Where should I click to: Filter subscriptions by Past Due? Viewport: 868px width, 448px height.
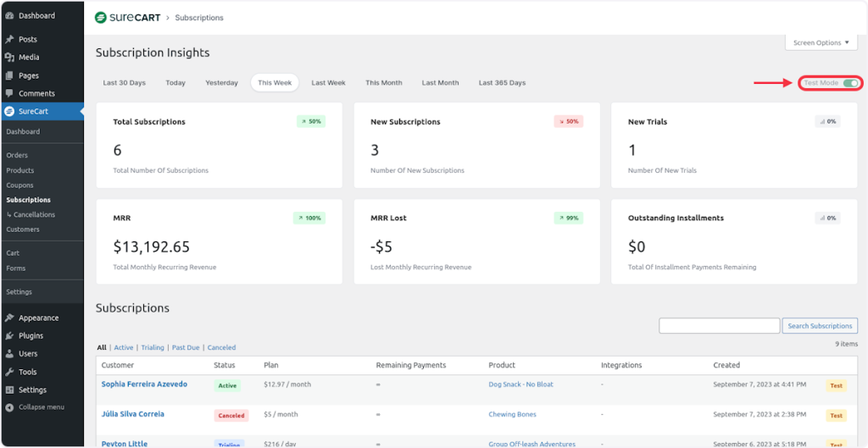click(186, 348)
